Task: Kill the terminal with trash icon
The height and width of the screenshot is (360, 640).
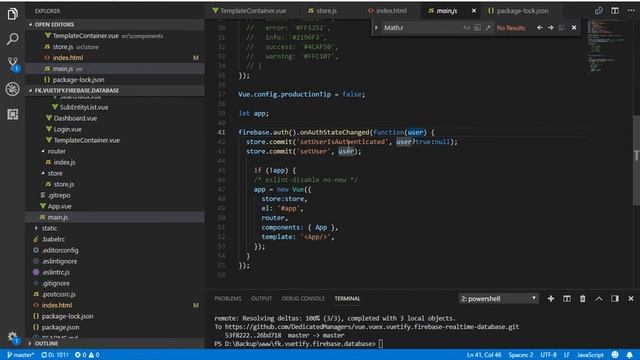Action: (x=582, y=299)
